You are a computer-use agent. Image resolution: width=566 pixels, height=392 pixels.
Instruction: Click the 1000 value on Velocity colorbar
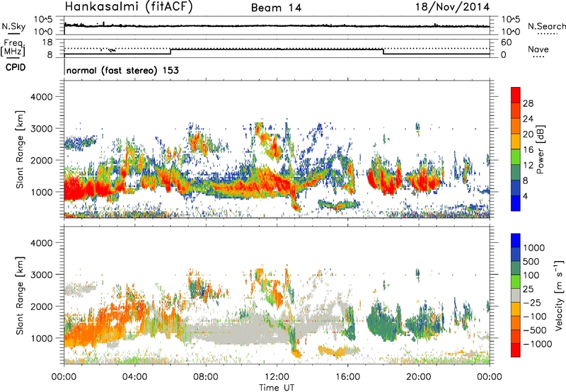pos(534,248)
